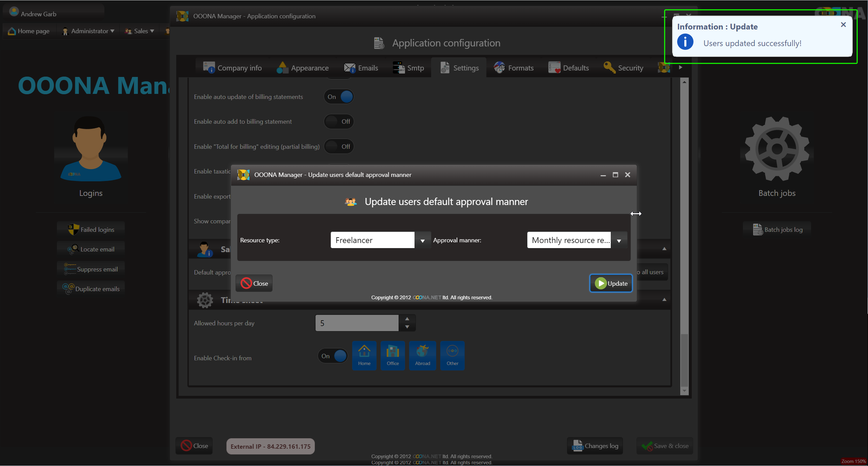
Task: Open the Batch jobs gear icon
Action: pos(776,149)
